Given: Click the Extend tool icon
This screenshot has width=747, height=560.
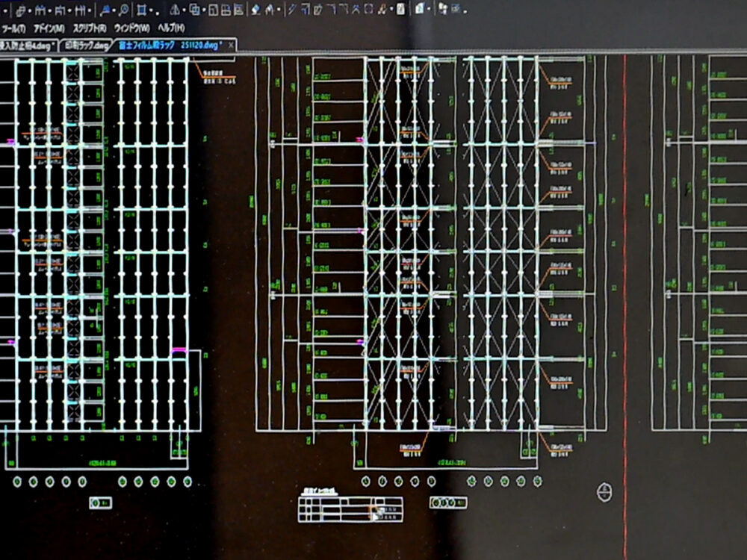Looking at the screenshot, I should pos(344,10).
